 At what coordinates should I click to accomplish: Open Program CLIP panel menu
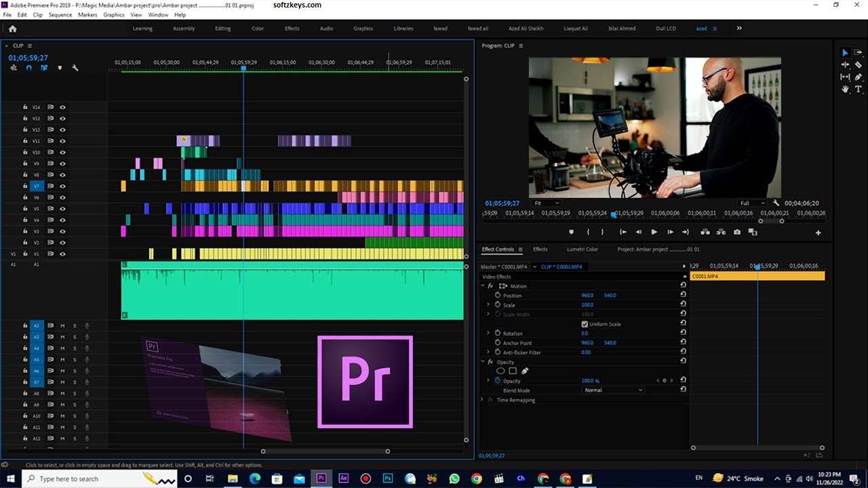521,46
